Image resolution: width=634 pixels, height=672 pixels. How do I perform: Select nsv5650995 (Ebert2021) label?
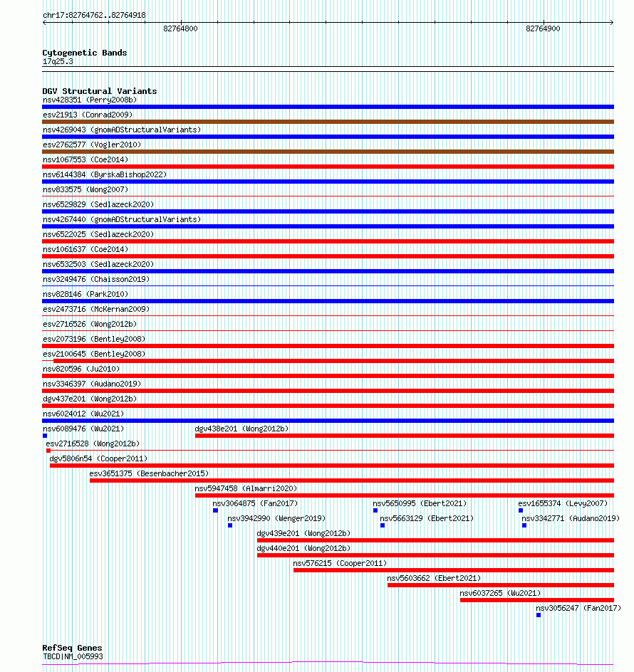[420, 503]
